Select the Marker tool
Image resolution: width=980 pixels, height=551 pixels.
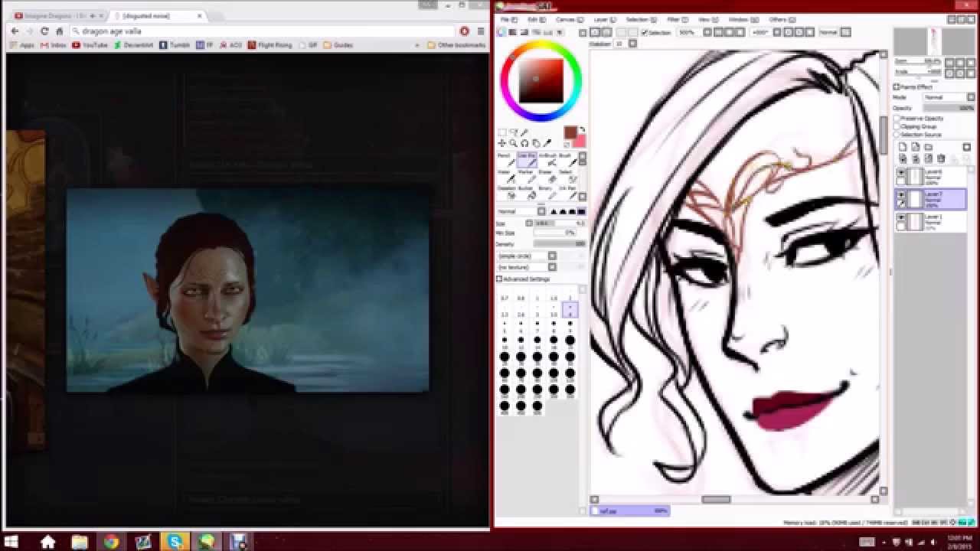point(526,177)
